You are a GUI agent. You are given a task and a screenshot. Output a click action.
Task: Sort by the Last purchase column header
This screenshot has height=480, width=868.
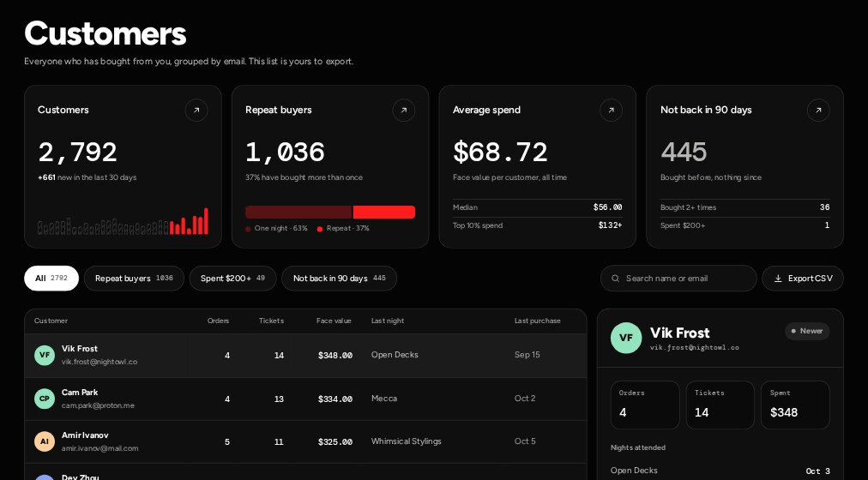tap(538, 321)
